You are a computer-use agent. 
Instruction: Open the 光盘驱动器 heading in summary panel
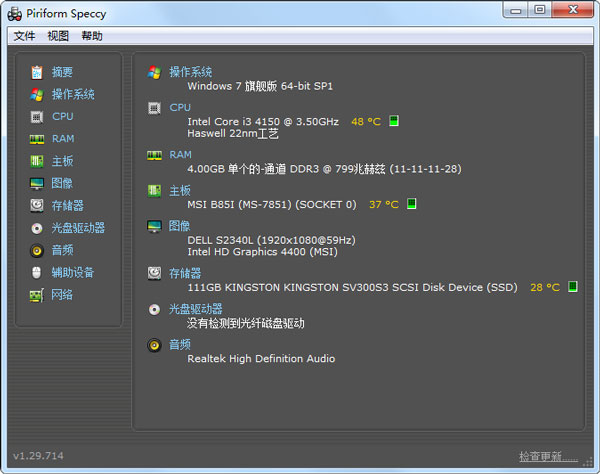coord(196,309)
